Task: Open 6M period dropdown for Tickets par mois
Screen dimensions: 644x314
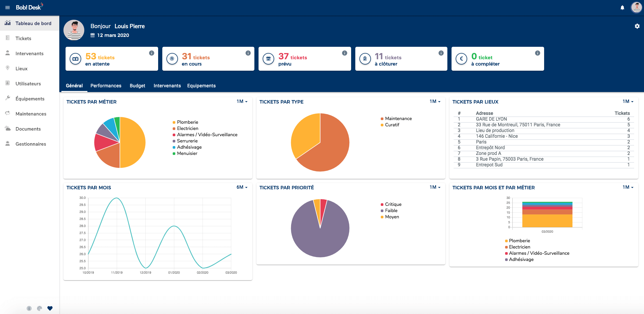Action: [x=242, y=187]
